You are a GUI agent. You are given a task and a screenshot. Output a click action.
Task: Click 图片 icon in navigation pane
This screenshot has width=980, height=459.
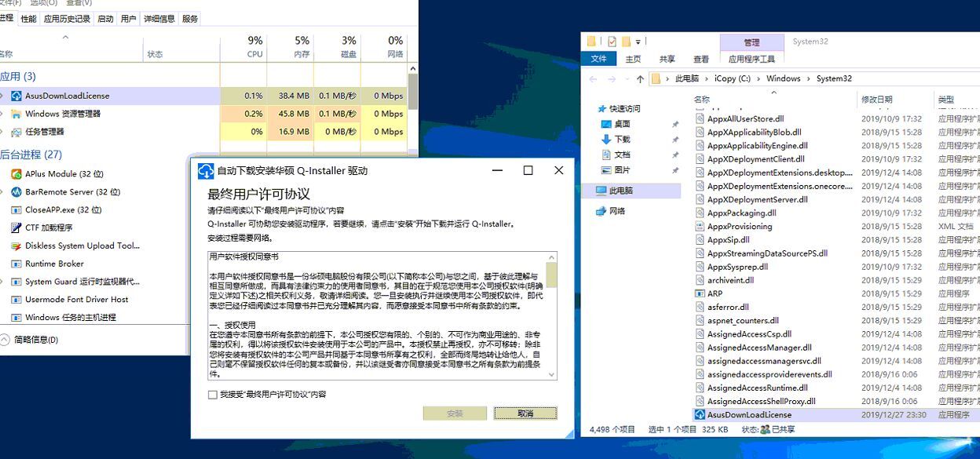(606, 170)
